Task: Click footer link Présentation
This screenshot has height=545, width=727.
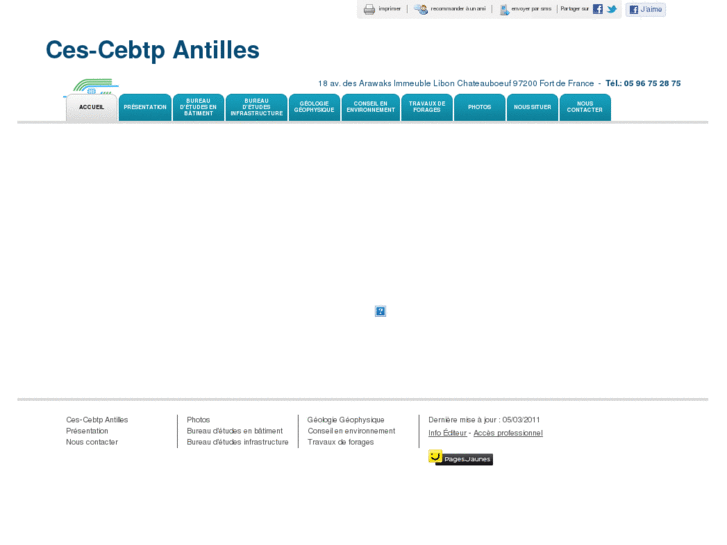Action: 87,431
